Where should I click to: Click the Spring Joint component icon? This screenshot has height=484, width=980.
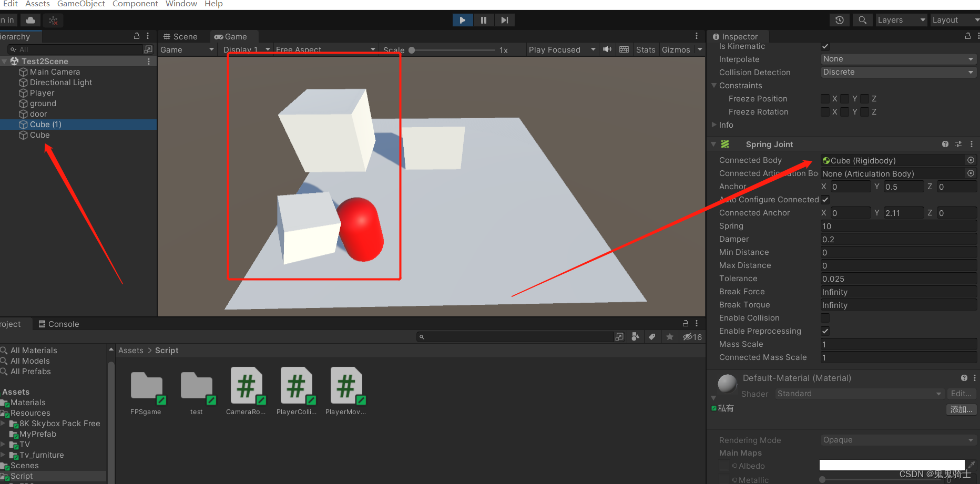[725, 144]
